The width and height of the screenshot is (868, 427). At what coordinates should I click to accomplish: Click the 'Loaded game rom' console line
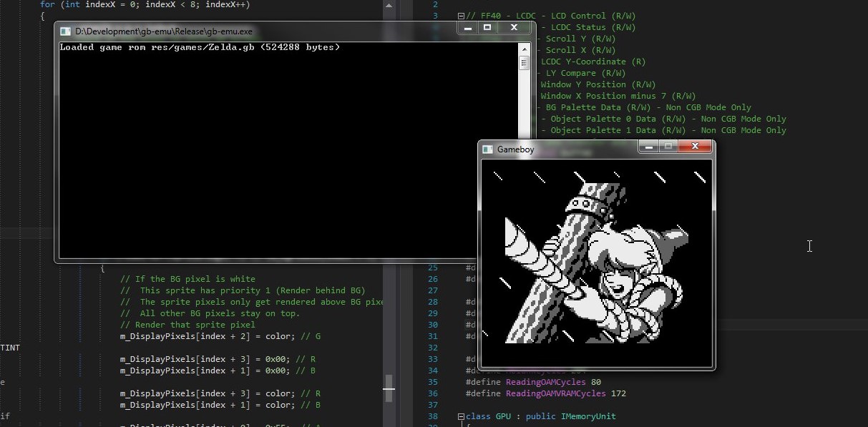pyautogui.click(x=200, y=47)
